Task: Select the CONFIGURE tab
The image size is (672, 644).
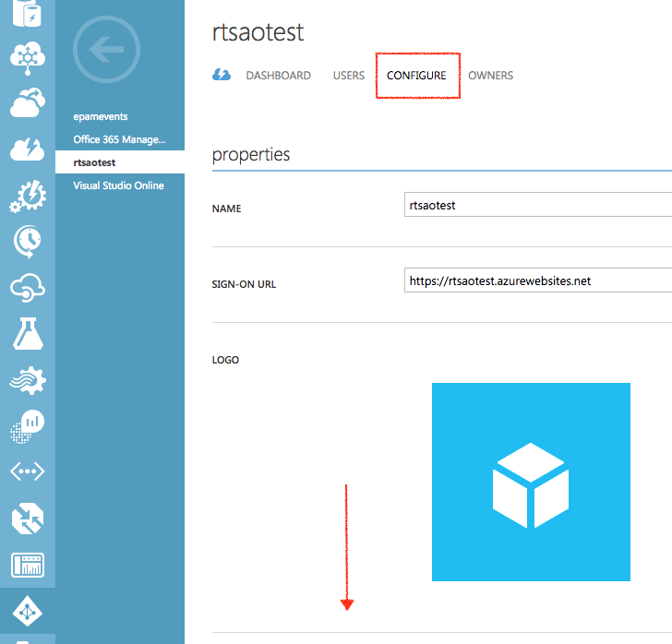Action: (416, 76)
